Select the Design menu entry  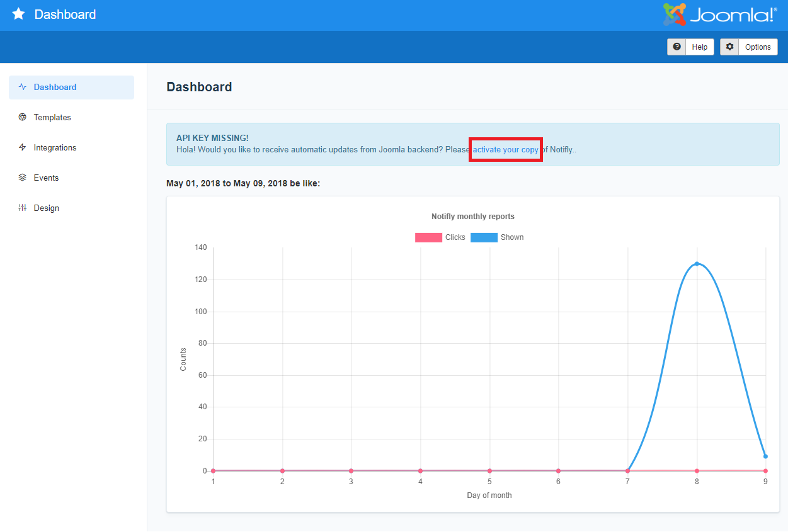click(x=46, y=208)
